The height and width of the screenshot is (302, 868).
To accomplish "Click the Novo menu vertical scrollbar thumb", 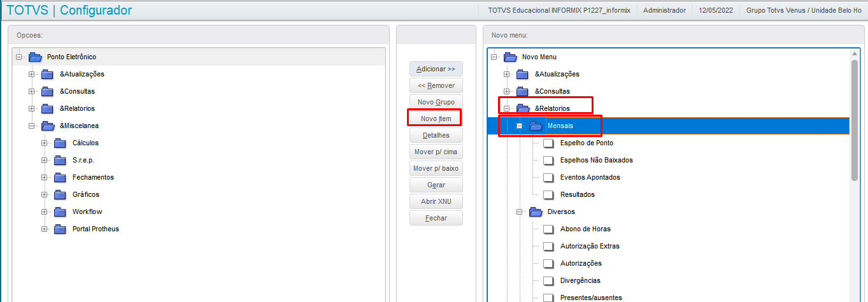I will click(x=855, y=120).
